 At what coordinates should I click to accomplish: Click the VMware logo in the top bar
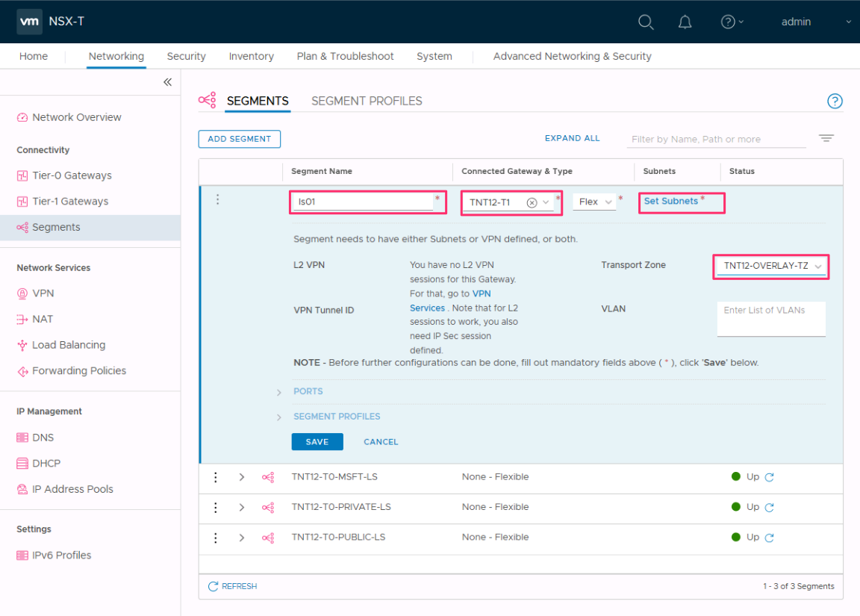tap(30, 22)
